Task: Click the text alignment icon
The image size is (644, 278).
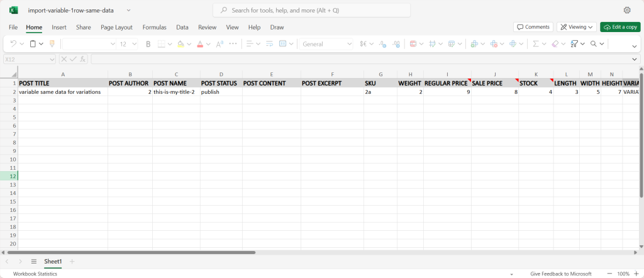Action: point(249,44)
